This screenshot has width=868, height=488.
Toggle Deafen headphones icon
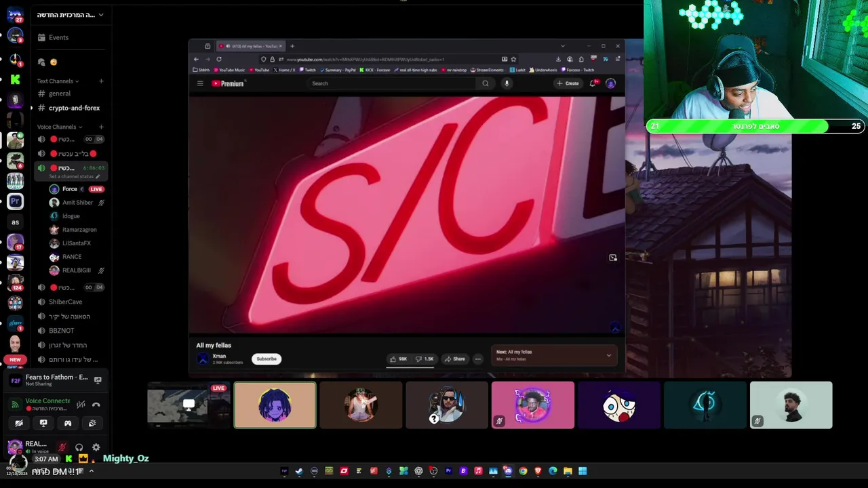pos(79,447)
